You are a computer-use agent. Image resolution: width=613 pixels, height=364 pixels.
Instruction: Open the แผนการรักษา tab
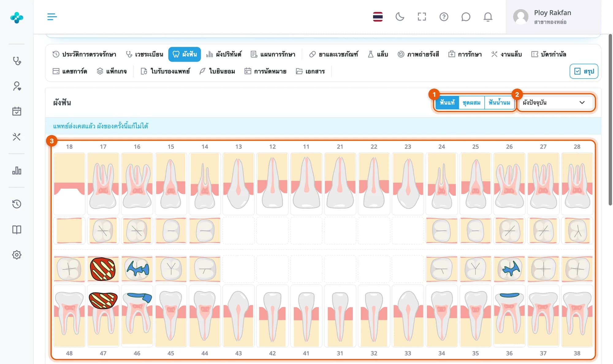pos(273,54)
